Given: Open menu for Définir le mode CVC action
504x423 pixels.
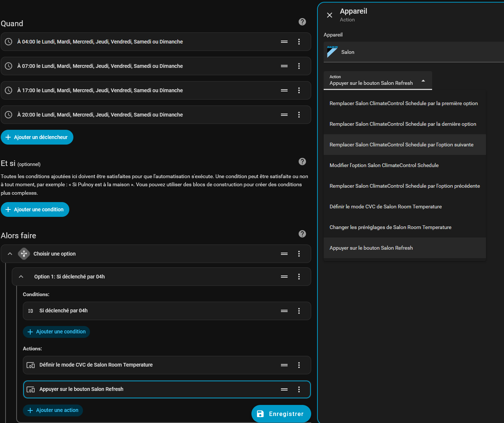Looking at the screenshot, I should click(299, 365).
